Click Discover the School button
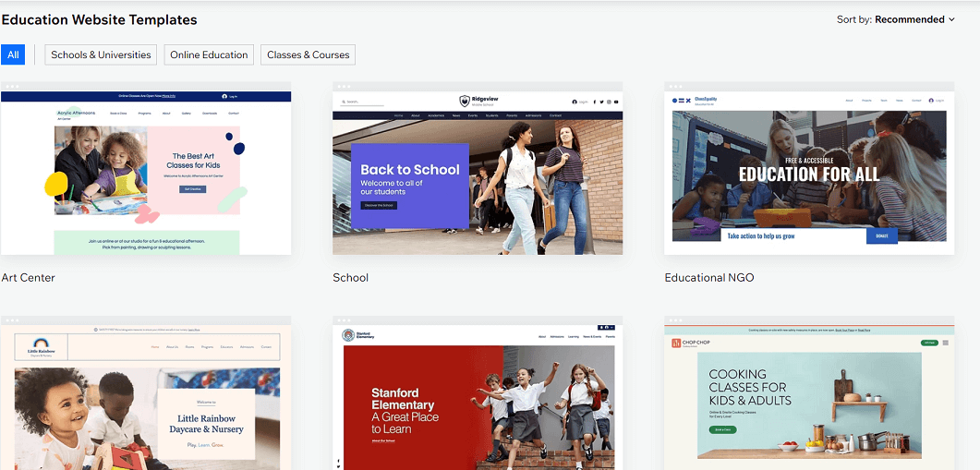The width and height of the screenshot is (980, 470). point(379,205)
